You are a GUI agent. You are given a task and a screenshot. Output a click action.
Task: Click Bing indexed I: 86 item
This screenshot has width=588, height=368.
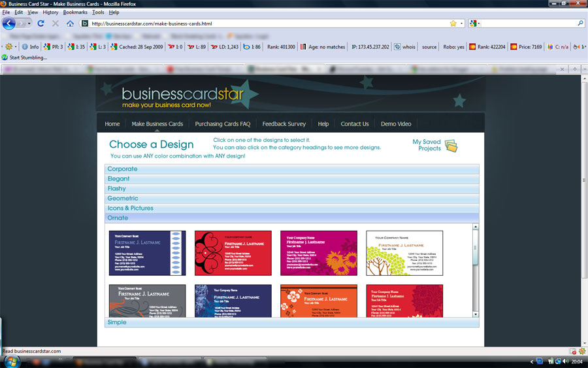252,47
